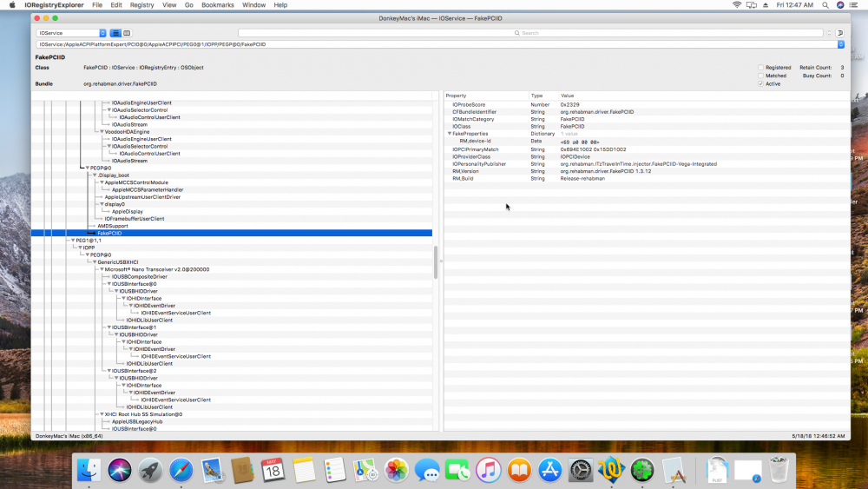Collapse Microsoft Nano Transceiver v2.0 node
868x489 pixels.
[x=102, y=270]
